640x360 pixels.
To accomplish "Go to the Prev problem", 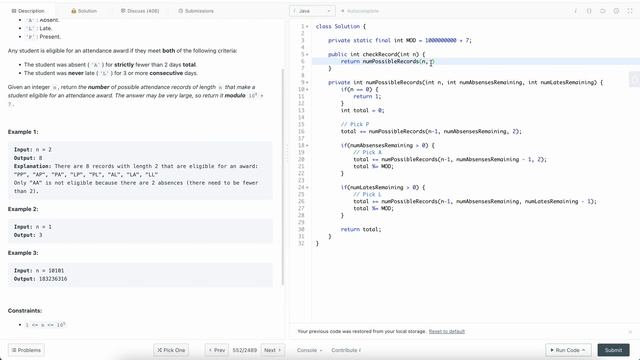I will coord(217,350).
